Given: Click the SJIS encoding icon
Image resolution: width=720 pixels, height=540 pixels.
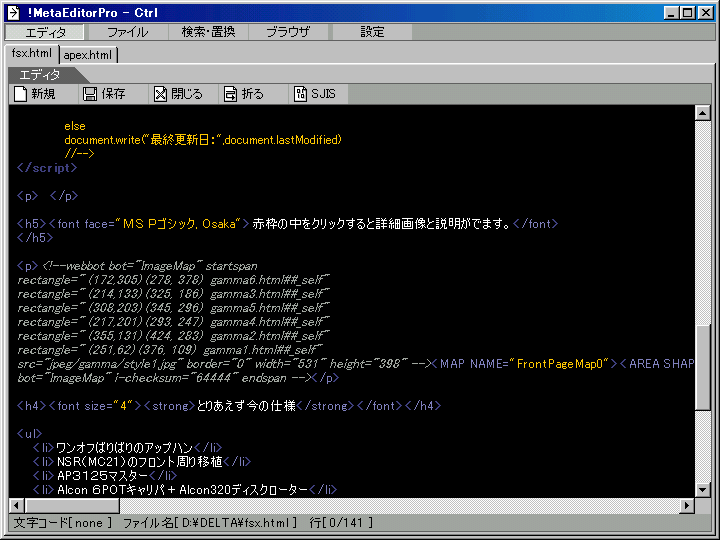Looking at the screenshot, I should pos(300,94).
